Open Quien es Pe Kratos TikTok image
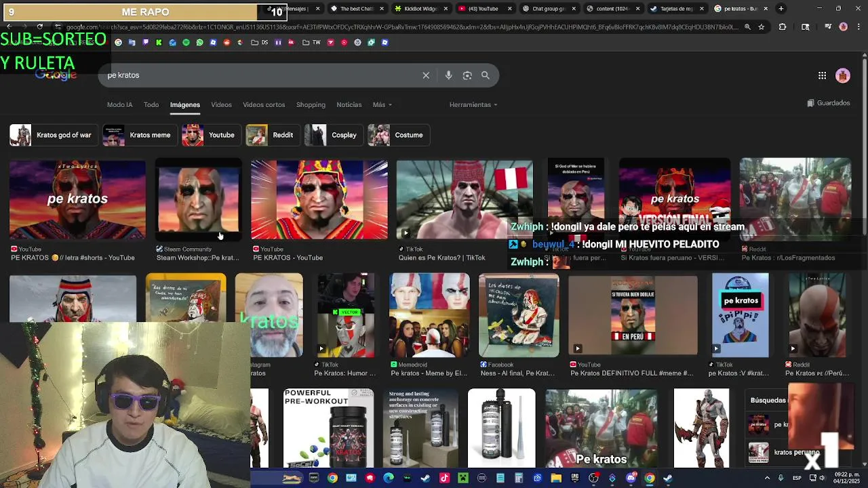Screen dimensions: 868x488 465,199
